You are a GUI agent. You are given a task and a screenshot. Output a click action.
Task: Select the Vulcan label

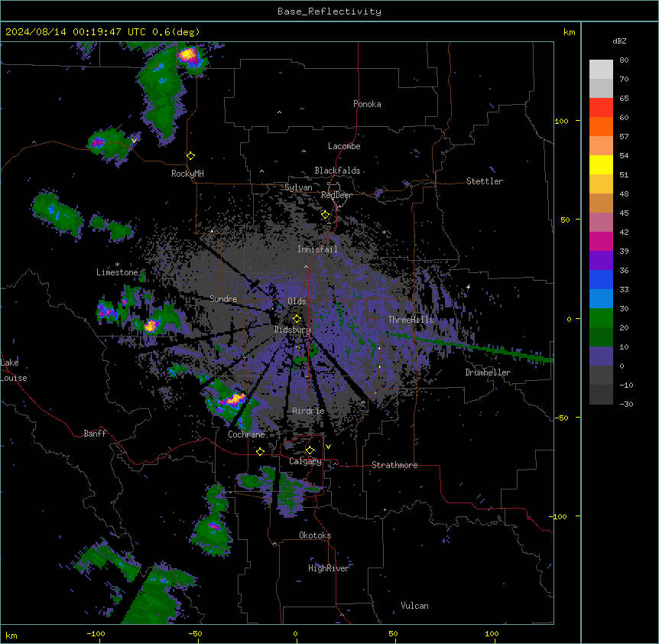415,606
